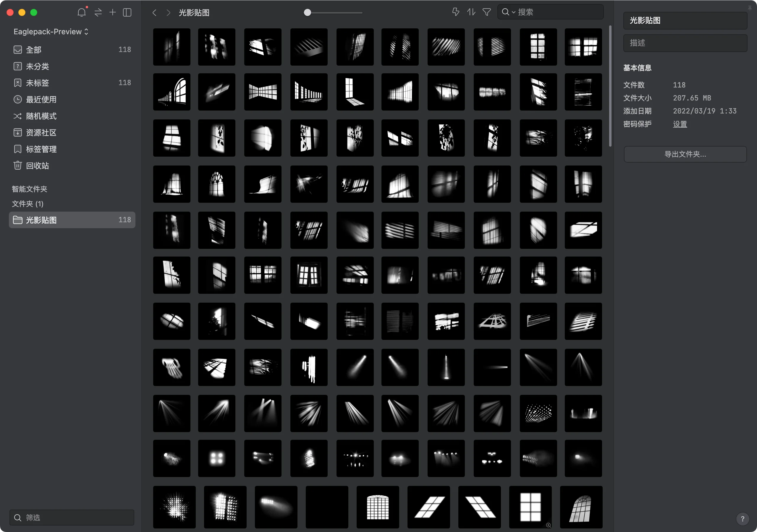
Task: Click the 回收站 trash can icon
Action: 17,165
